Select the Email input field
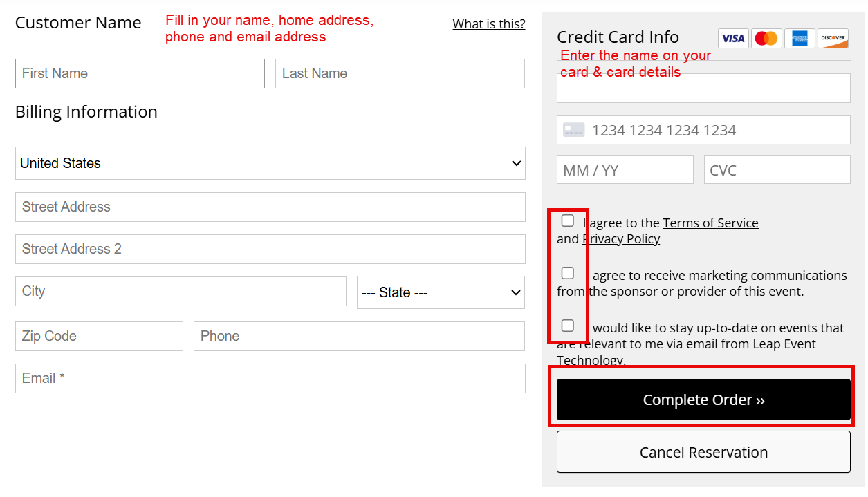This screenshot has width=868, height=497. coord(270,378)
